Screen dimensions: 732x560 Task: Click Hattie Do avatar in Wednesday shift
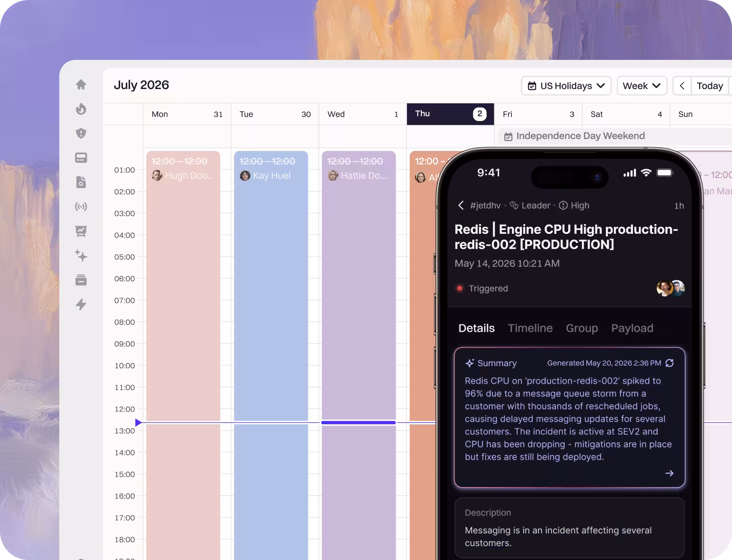tap(333, 176)
